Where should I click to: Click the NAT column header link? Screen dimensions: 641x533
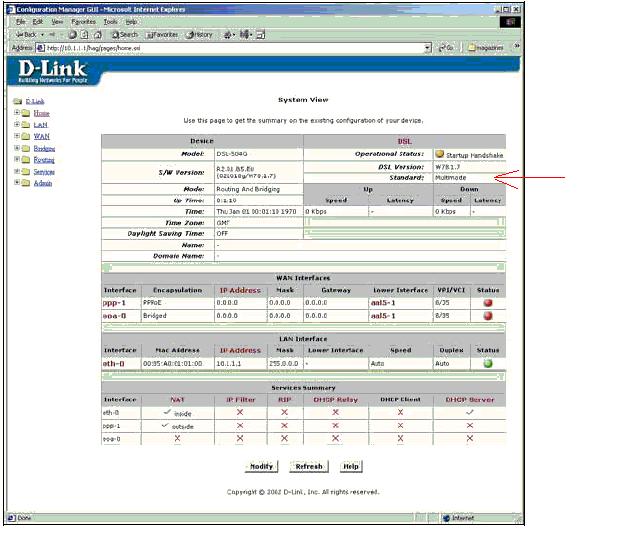177,400
